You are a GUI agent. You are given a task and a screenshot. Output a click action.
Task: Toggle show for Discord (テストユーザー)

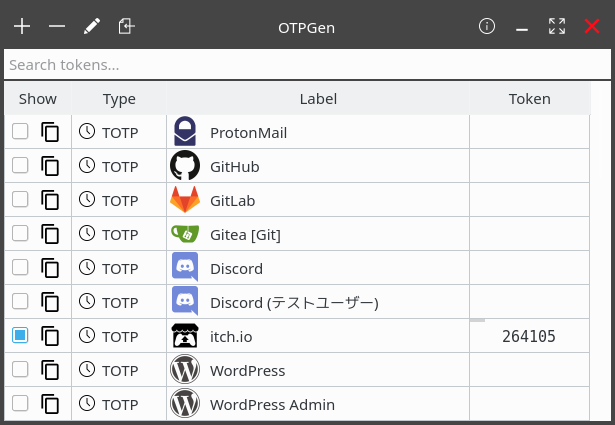coord(20,301)
